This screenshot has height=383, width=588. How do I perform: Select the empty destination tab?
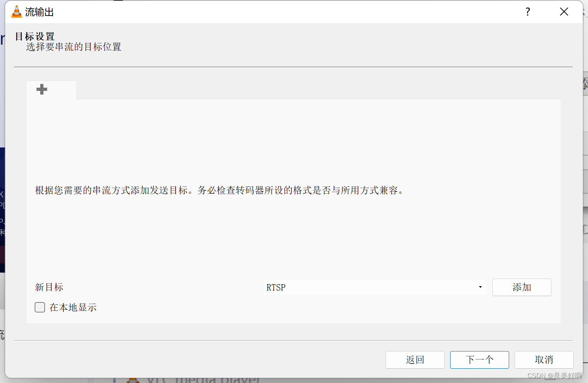(x=51, y=89)
